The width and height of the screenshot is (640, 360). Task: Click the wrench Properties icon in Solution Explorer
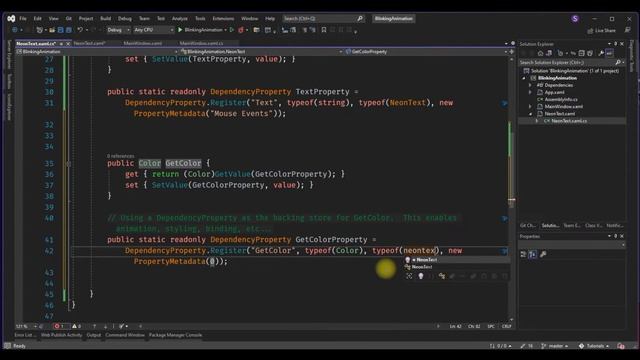click(x=601, y=53)
